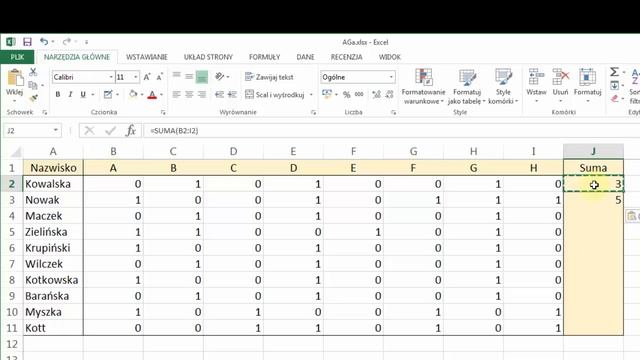Click the Align Right icon
The height and width of the screenshot is (360, 640).
point(202,95)
